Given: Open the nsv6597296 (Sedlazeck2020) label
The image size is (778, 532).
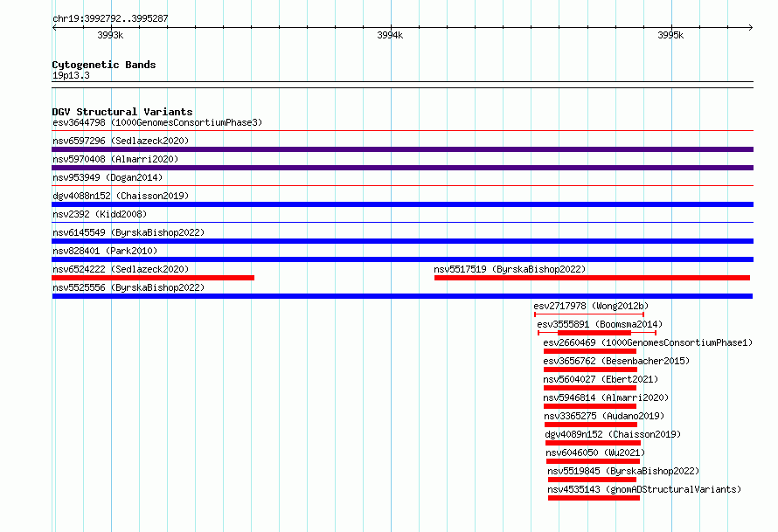Looking at the screenshot, I should [x=121, y=141].
